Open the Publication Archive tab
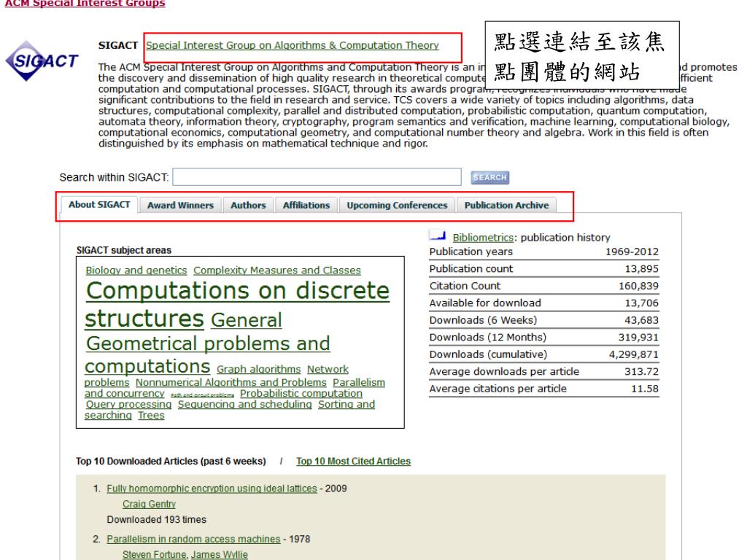The width and height of the screenshot is (747, 560). coord(506,205)
